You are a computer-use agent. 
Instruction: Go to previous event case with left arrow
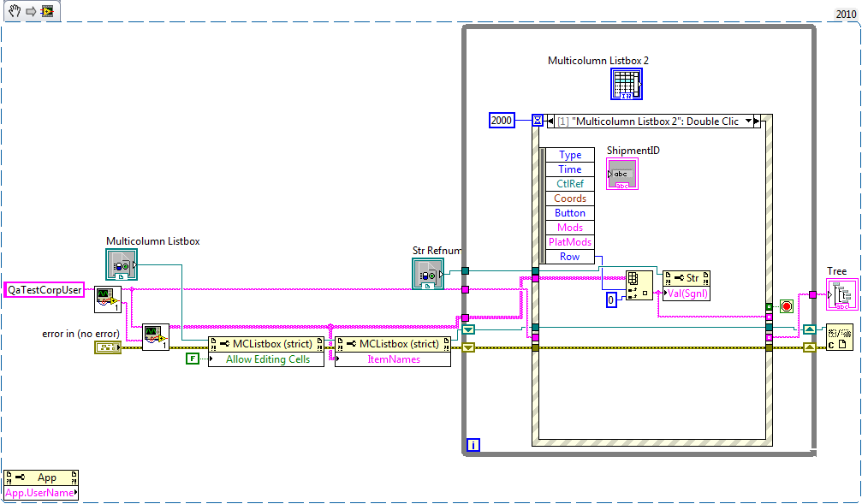click(550, 122)
